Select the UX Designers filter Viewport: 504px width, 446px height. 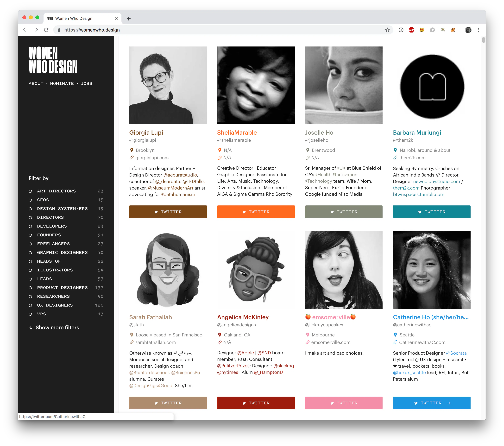(x=66, y=305)
